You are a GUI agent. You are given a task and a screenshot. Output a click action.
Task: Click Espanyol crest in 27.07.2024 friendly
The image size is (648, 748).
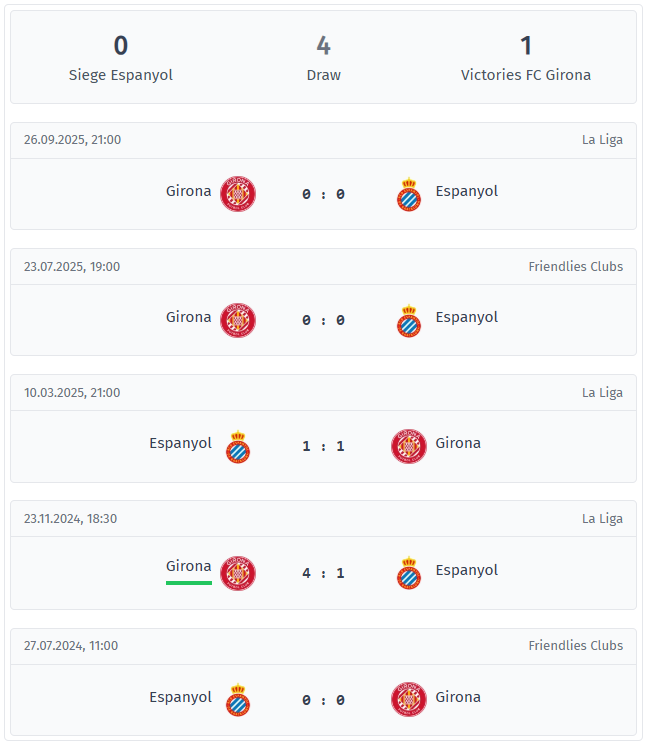238,699
